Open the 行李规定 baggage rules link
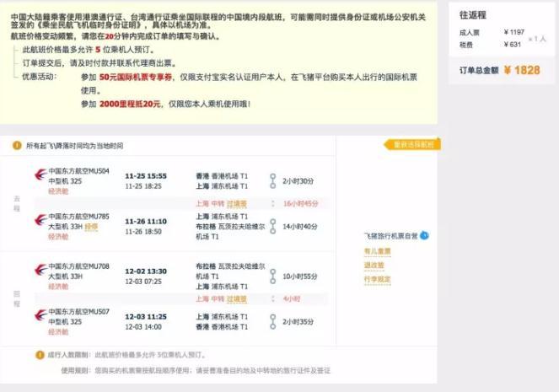 pos(377,279)
